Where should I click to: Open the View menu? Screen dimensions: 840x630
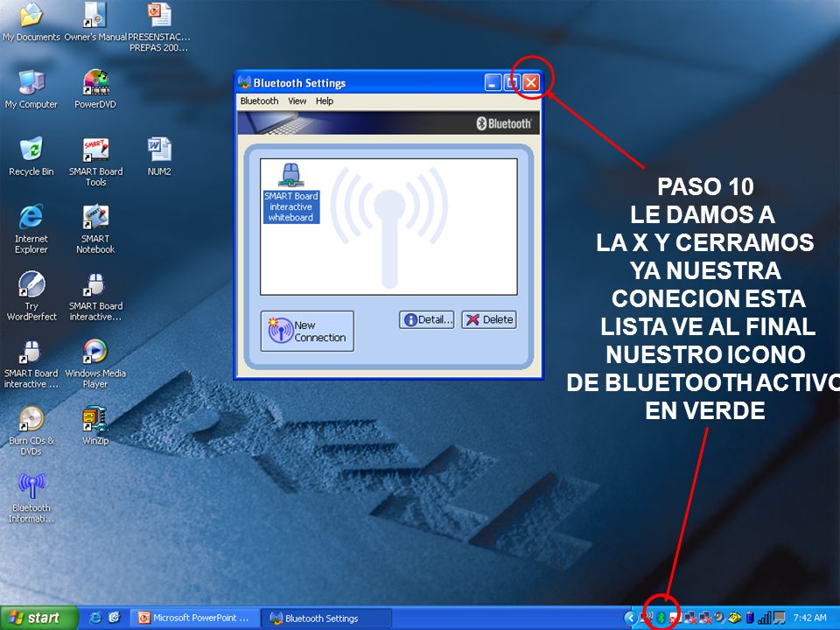click(297, 101)
